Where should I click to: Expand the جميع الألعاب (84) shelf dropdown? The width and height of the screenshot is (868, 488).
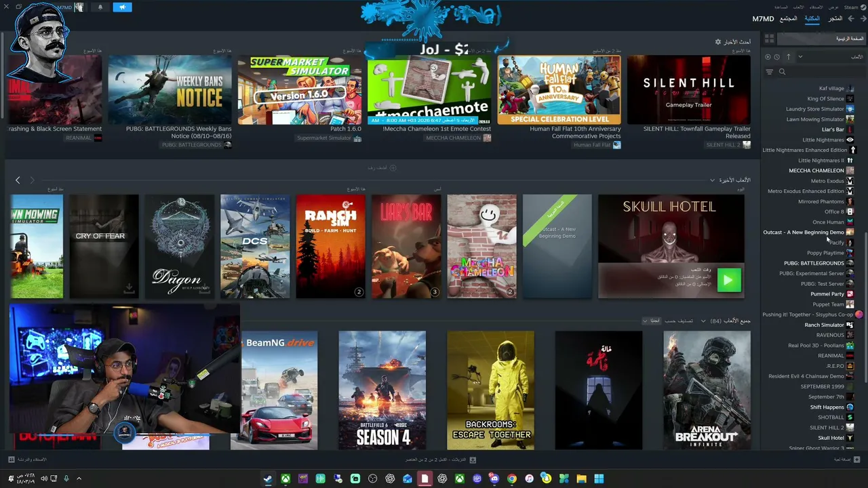pyautogui.click(x=703, y=321)
